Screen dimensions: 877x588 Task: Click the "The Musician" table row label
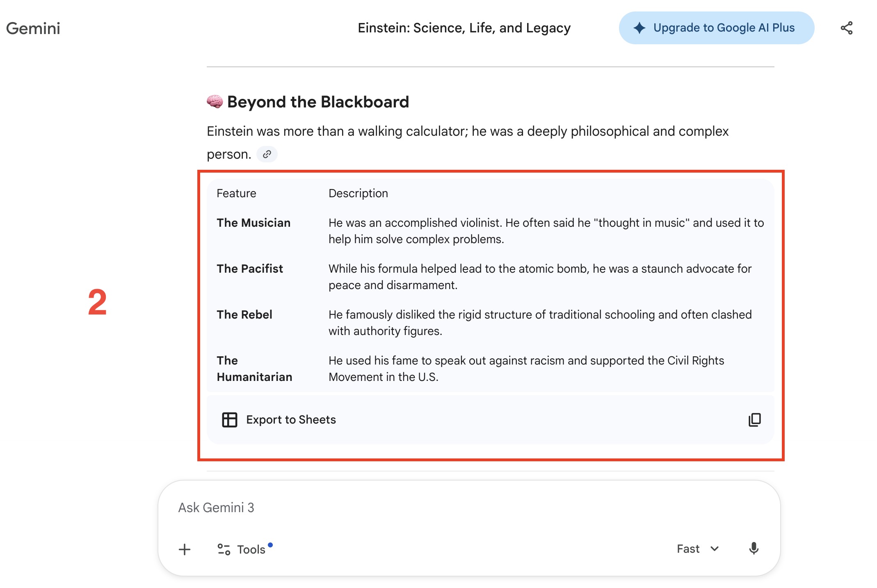pos(254,223)
